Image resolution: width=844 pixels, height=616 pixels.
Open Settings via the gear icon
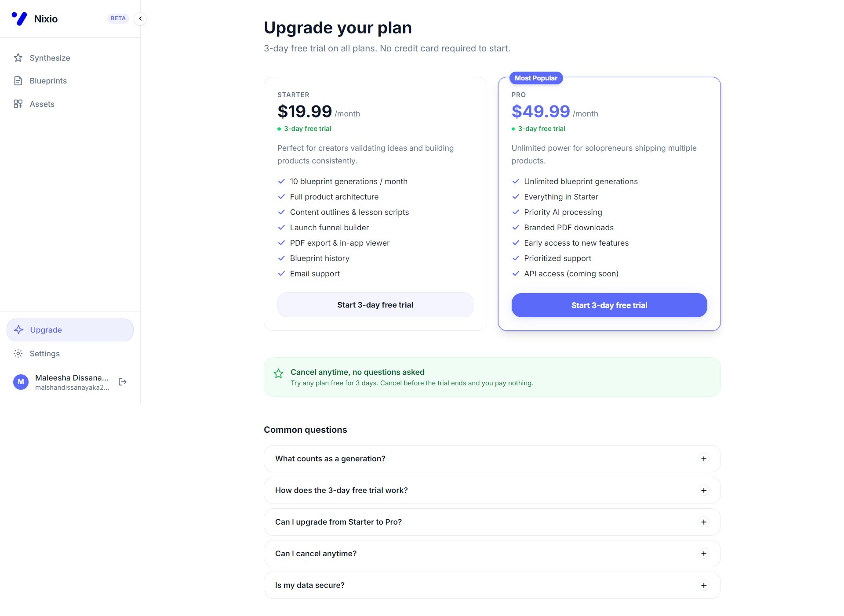(x=18, y=353)
